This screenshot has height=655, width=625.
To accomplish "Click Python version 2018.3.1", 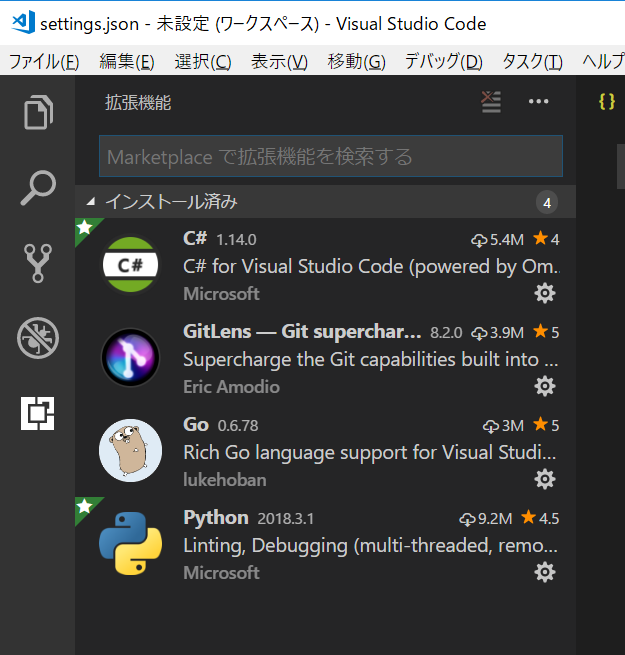I will (x=285, y=519).
